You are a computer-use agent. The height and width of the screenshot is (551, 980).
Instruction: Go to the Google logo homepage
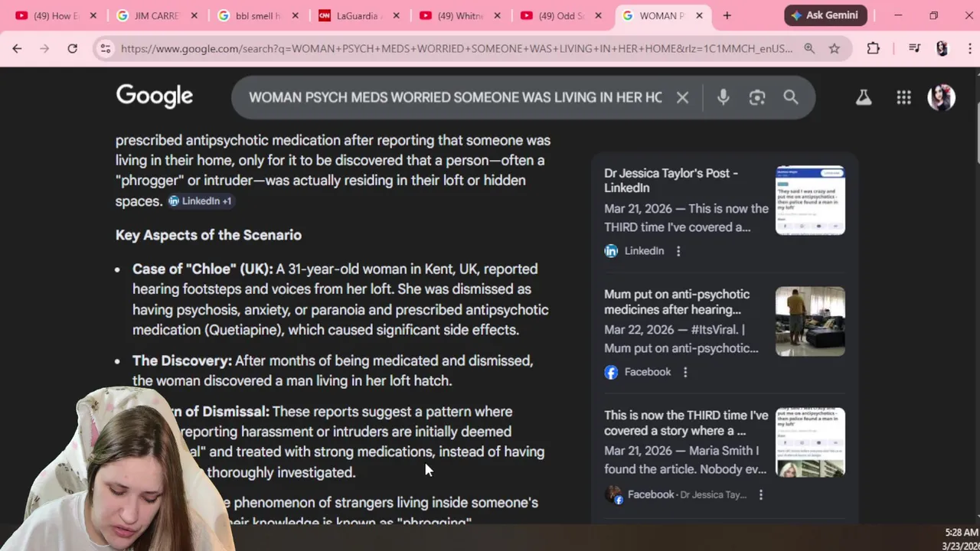pos(155,96)
